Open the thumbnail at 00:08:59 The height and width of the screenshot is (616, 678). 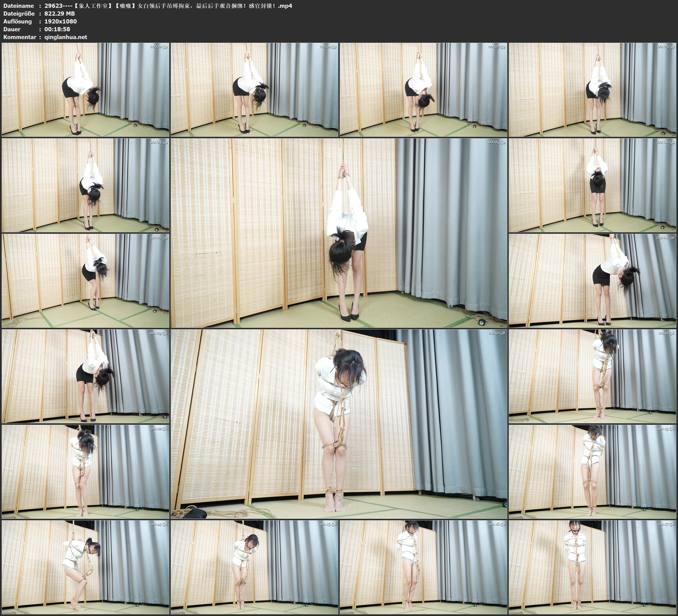(x=592, y=280)
